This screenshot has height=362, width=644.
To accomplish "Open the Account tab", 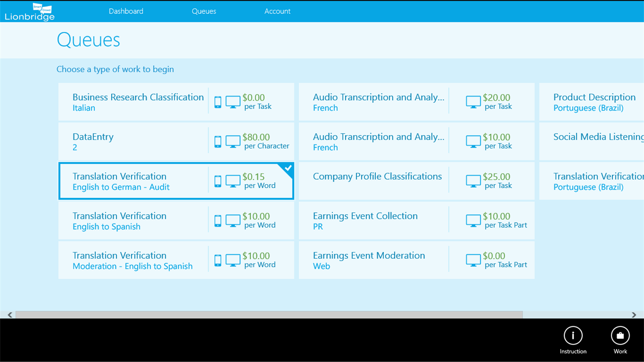I will tap(277, 11).
